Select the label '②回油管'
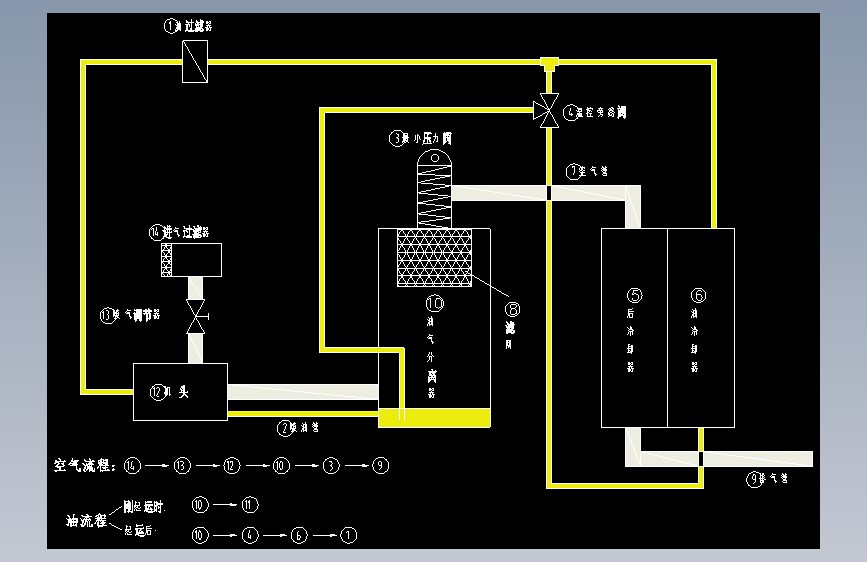Viewport: 867px width, 562px height. pos(298,428)
